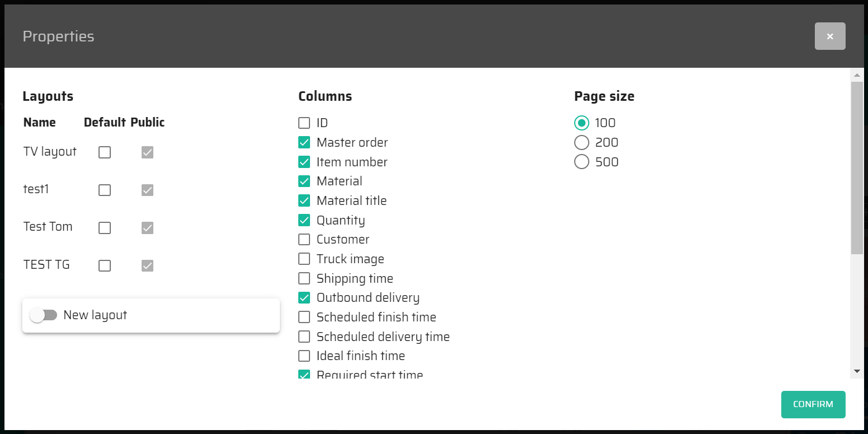Screen dimensions: 868x434
Task: Click the scroll up arrow
Action: pyautogui.click(x=856, y=75)
